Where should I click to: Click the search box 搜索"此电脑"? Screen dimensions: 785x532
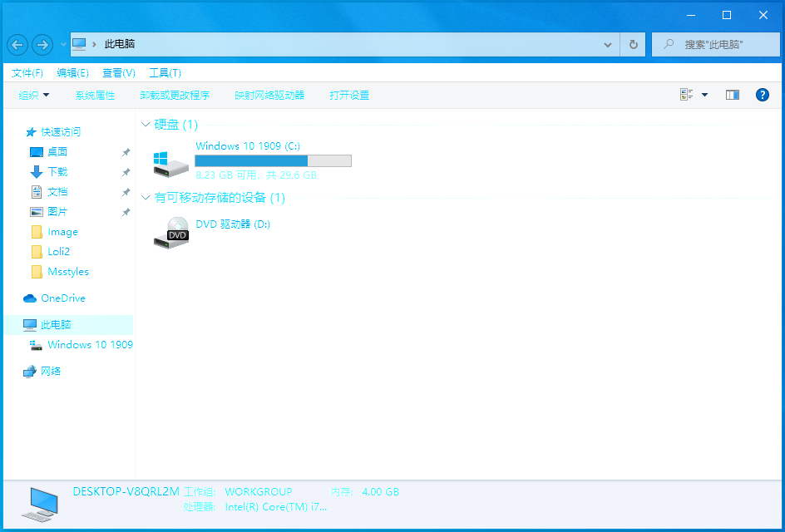(x=715, y=45)
